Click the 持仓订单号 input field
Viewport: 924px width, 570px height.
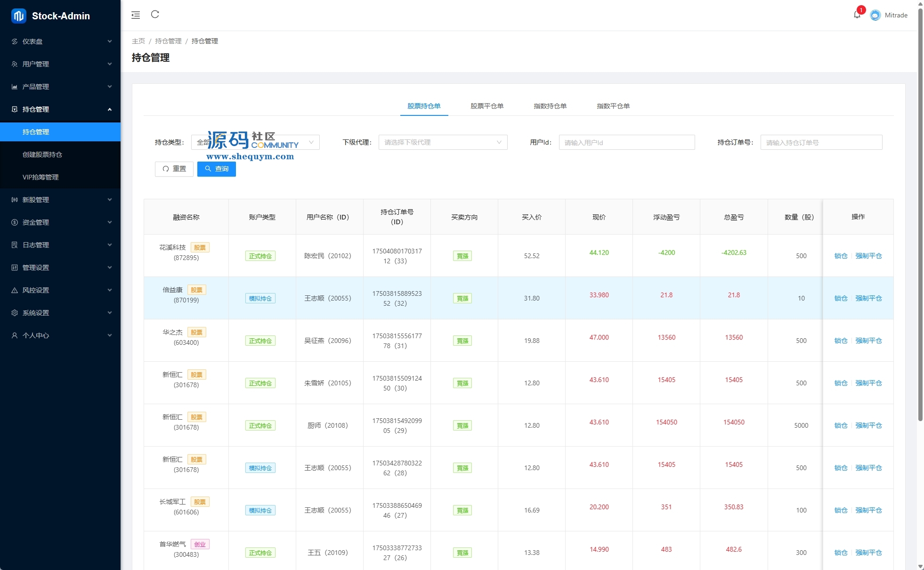coord(821,142)
